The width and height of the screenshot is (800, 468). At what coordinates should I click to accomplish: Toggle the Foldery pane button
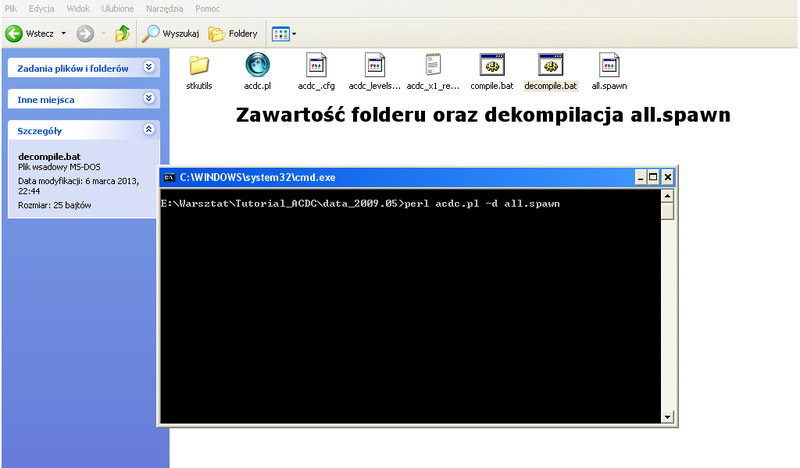point(233,34)
